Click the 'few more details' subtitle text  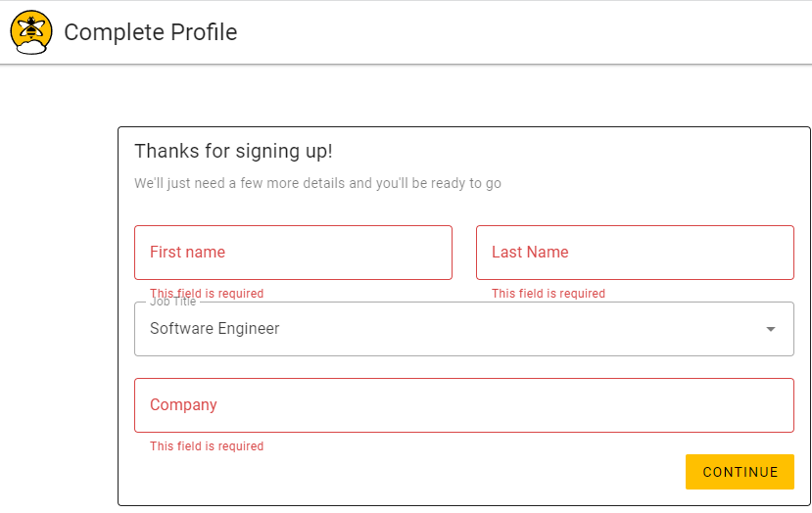[317, 183]
